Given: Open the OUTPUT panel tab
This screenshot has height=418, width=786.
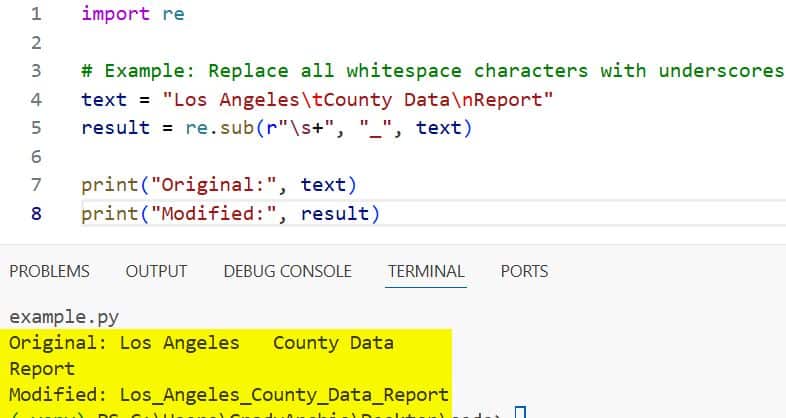Looking at the screenshot, I should [156, 271].
